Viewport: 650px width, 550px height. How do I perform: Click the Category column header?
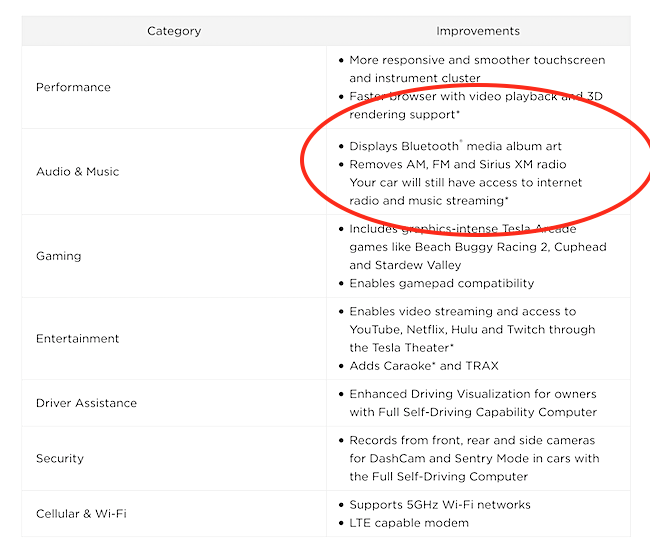[x=174, y=31]
